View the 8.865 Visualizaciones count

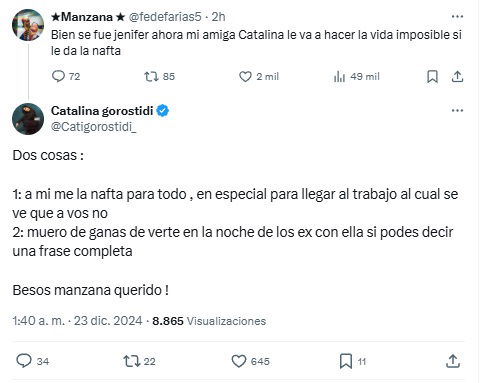pyautogui.click(x=209, y=321)
